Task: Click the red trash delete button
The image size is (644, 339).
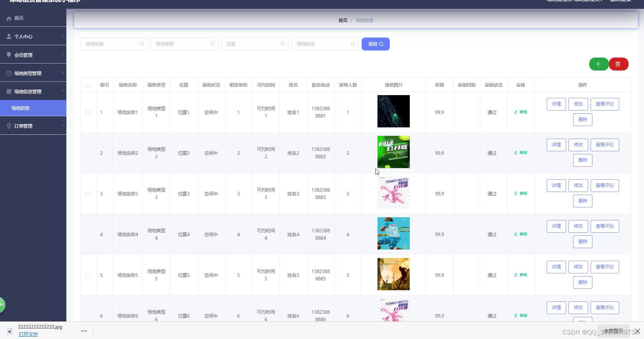Action: (618, 64)
